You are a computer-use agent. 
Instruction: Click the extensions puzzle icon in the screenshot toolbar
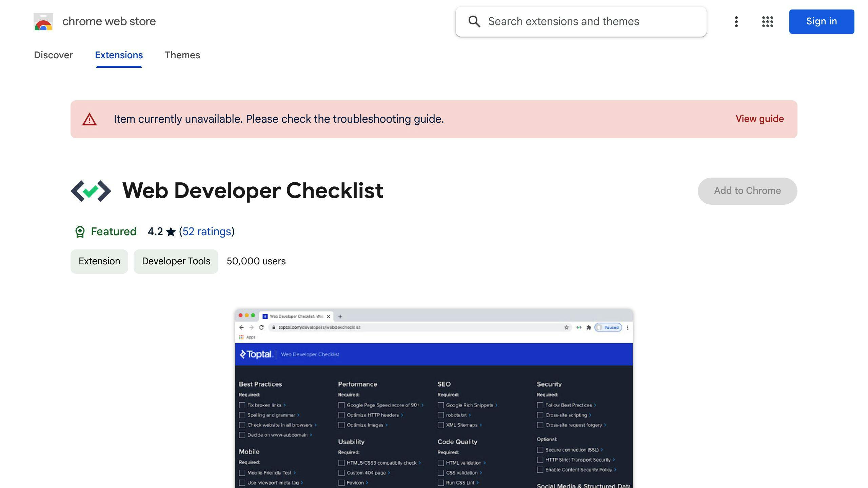point(589,327)
